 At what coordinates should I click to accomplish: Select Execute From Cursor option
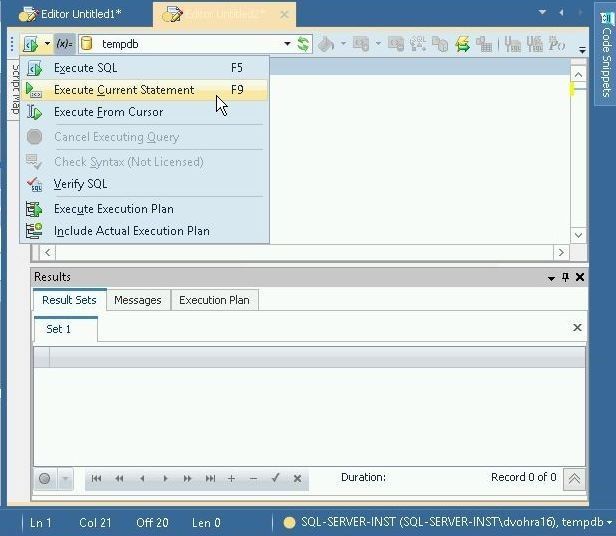pyautogui.click(x=108, y=112)
